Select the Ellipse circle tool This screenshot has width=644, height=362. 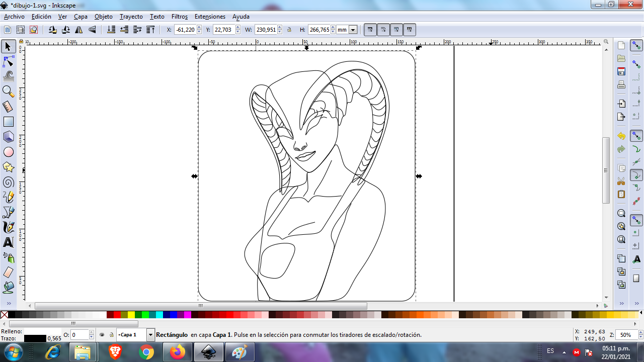pos(8,152)
